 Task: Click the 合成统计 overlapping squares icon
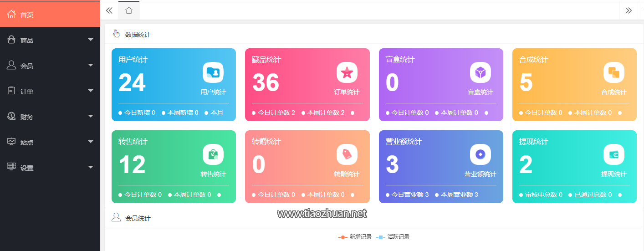coord(613,72)
